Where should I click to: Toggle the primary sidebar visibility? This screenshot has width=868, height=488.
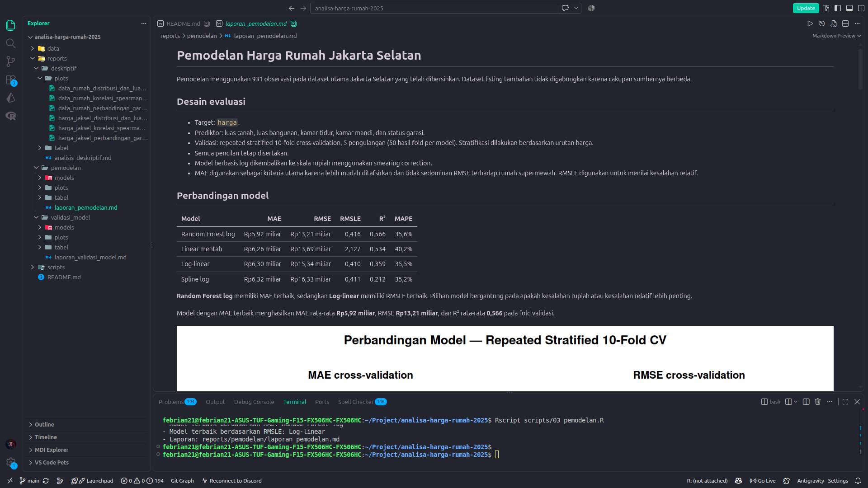(838, 8)
